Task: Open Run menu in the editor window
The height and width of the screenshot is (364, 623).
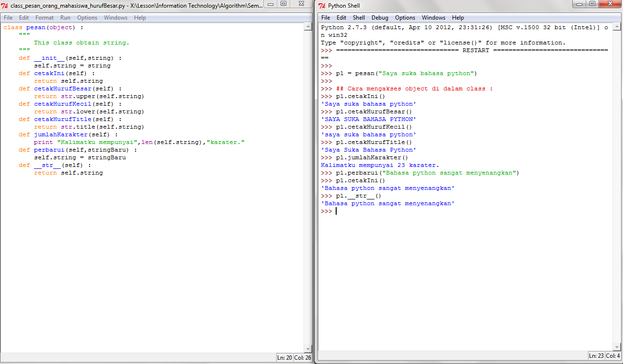Action: [x=65, y=18]
